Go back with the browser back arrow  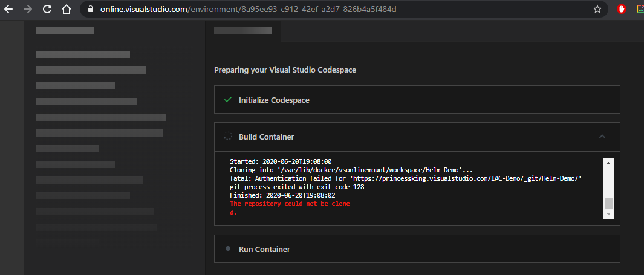tap(8, 9)
